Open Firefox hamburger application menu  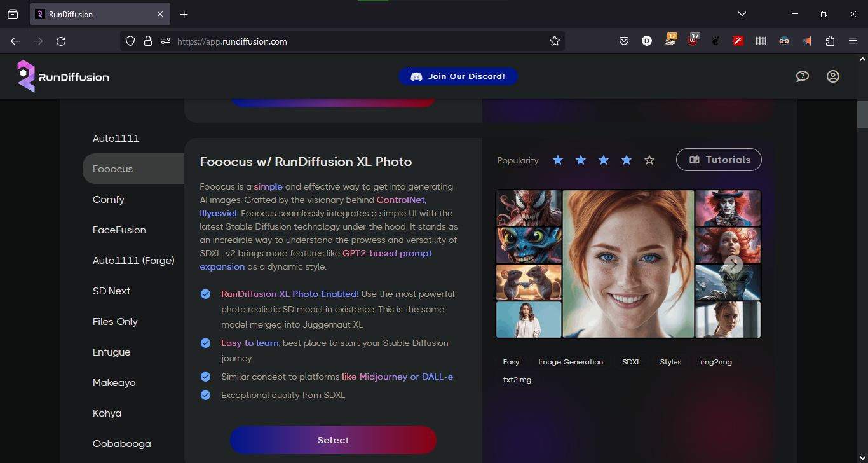pos(853,41)
